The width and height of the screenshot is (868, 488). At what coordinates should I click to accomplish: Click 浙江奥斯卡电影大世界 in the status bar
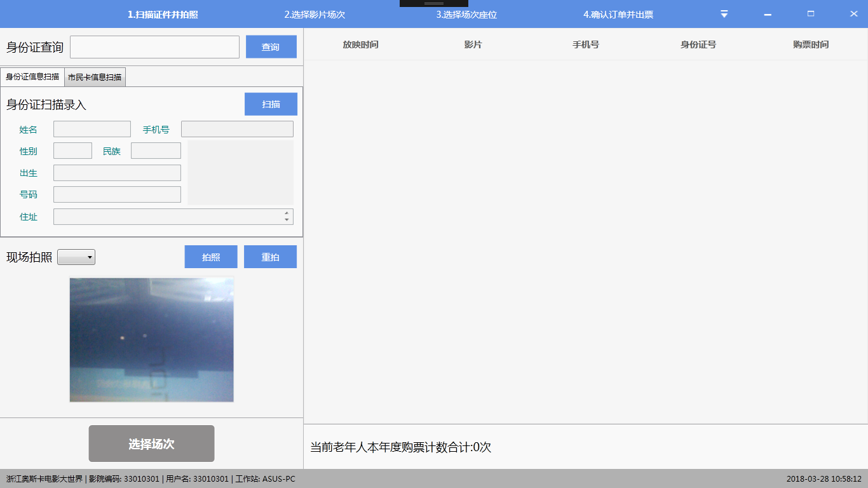(x=44, y=479)
